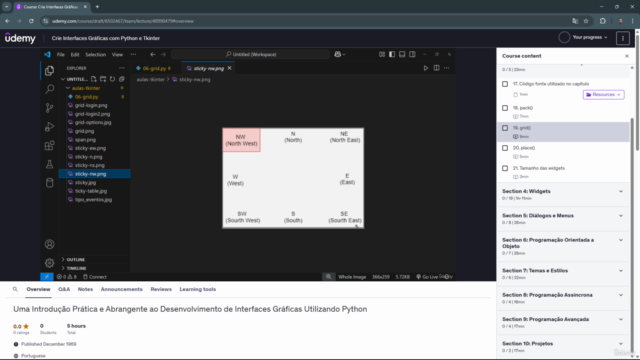Open grid-login.png in the Explorer
The width and height of the screenshot is (640, 360).
point(91,105)
